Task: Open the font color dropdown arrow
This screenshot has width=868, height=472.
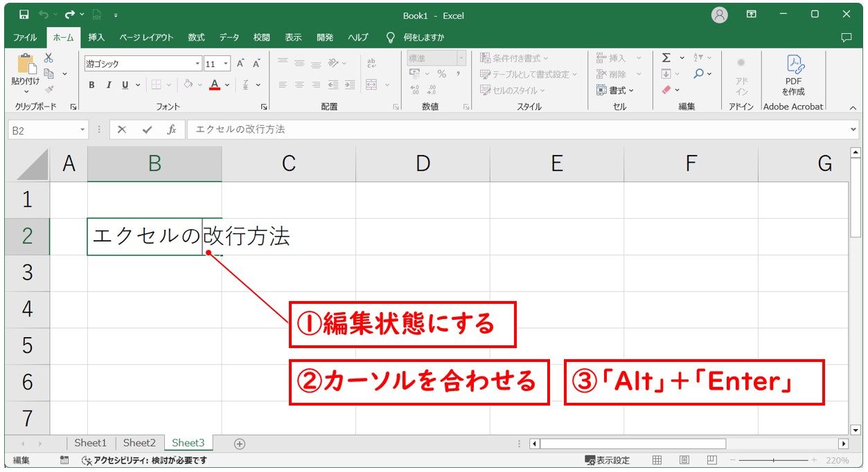Action: click(227, 84)
